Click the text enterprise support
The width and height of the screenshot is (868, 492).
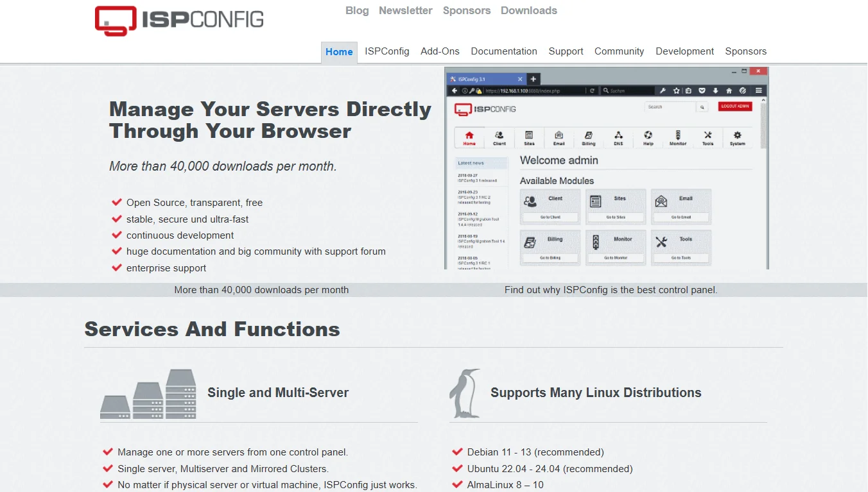(x=166, y=268)
